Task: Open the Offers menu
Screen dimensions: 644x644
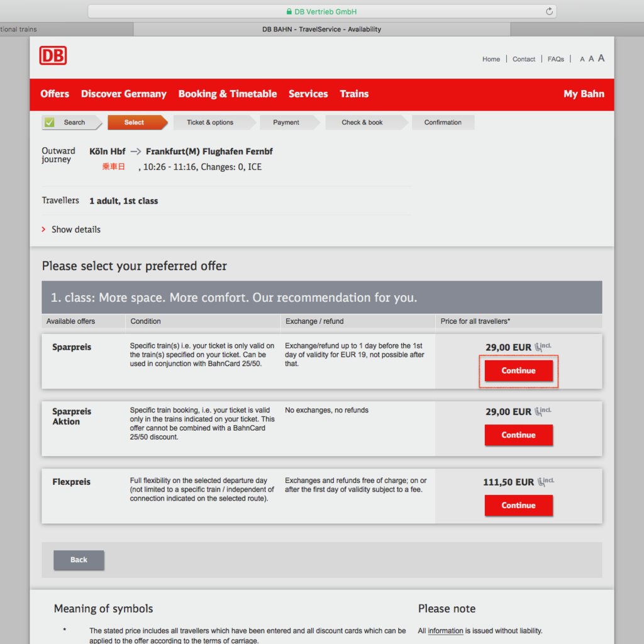Action: 55,94
